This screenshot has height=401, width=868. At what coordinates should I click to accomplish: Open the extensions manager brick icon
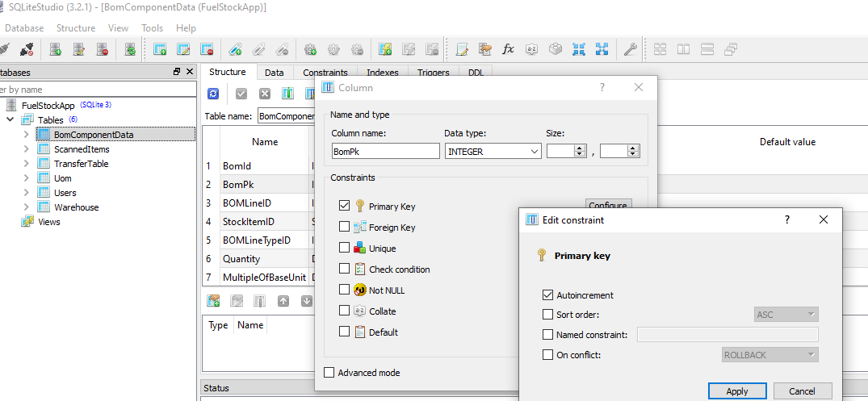tap(556, 50)
